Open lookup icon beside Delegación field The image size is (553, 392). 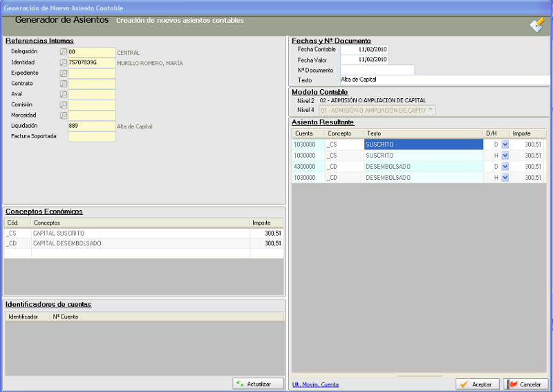tap(63, 53)
